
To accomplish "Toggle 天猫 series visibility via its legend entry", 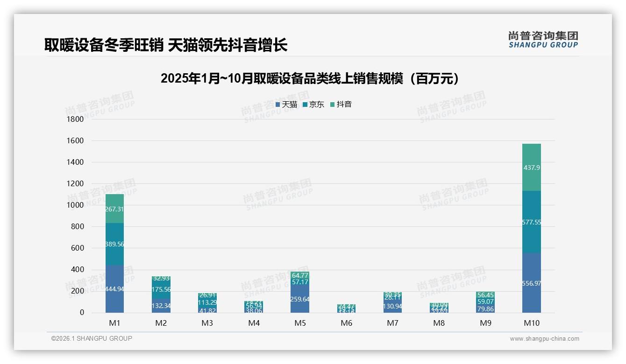I will coord(285,105).
